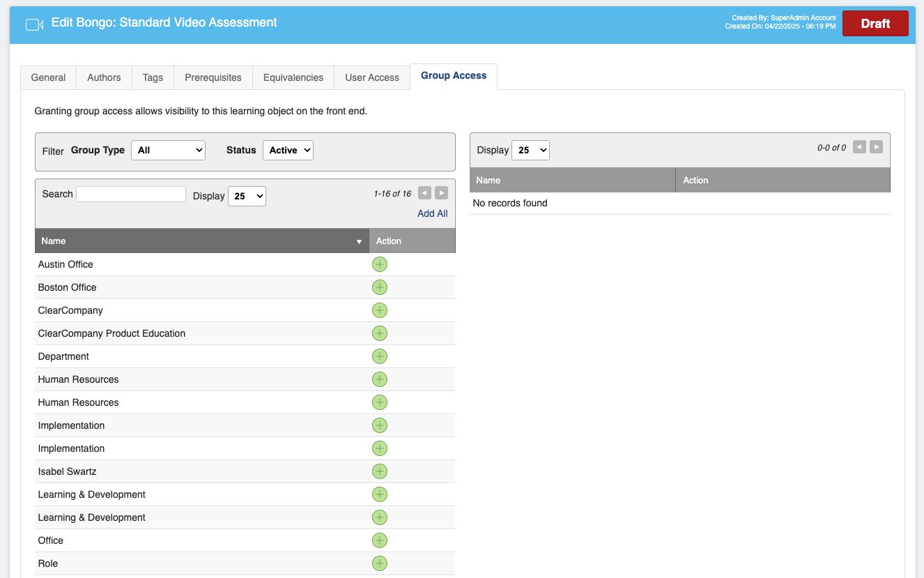Viewport: 924px width, 578px height.
Task: Click the ClearCompany Product Education name
Action: [x=112, y=333]
